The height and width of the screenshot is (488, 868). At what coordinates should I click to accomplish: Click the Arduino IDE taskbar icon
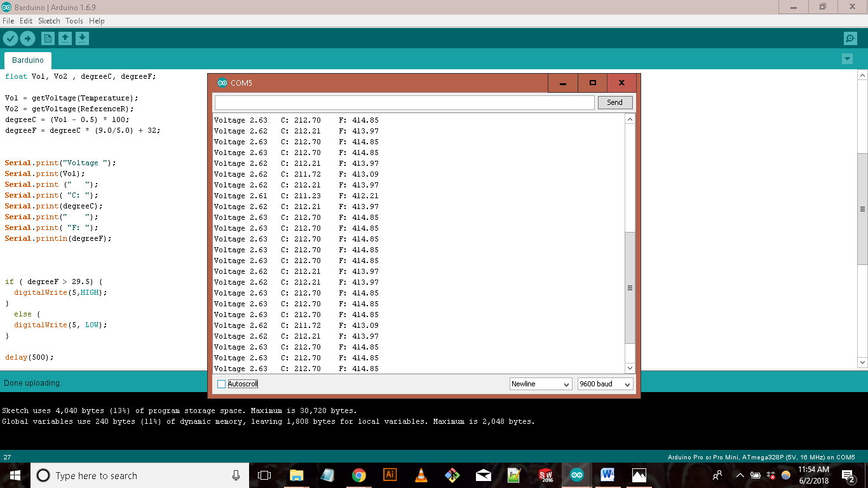coord(577,475)
